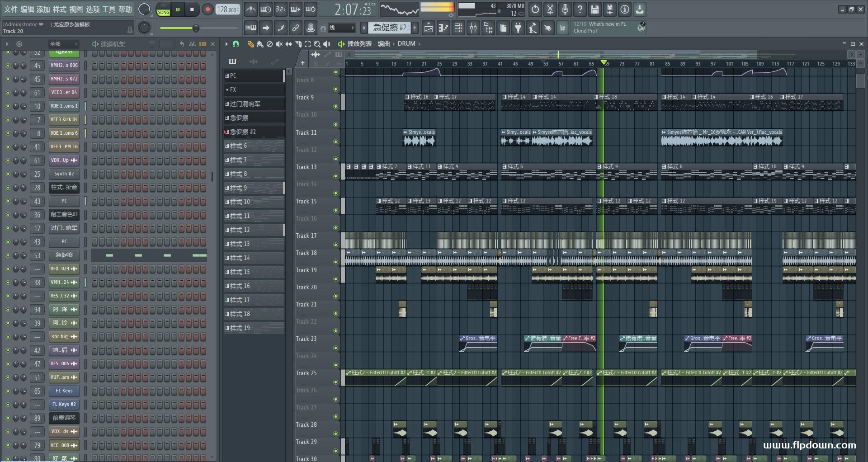Open the 文件 menu
868x462 pixels.
point(11,9)
